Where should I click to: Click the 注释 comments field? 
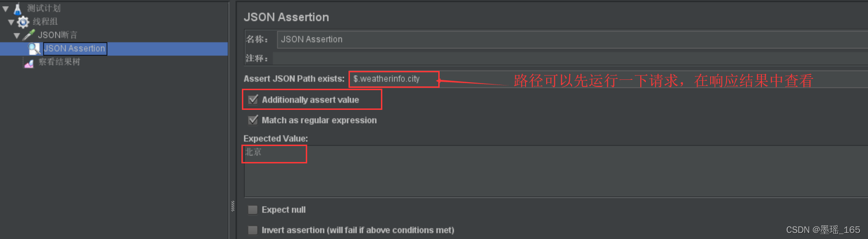coord(570,58)
